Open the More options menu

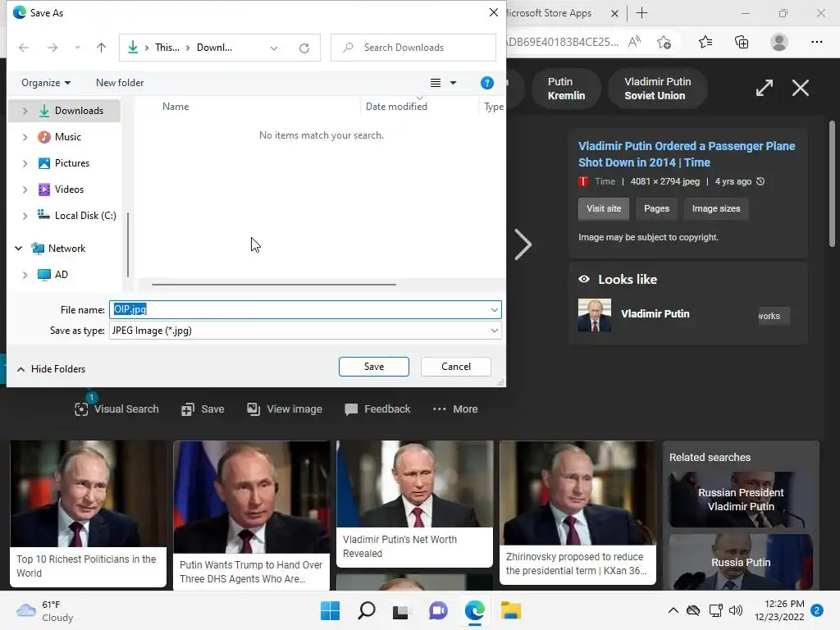click(x=455, y=409)
